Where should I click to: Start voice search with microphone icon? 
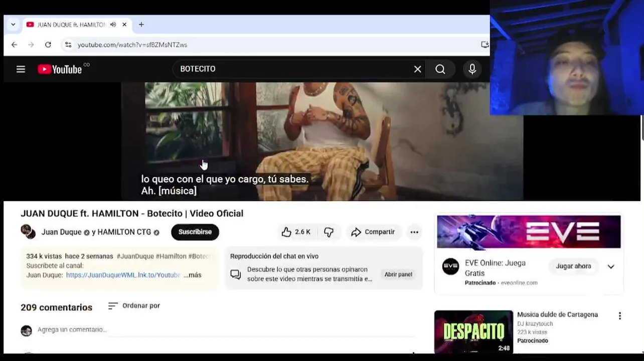[472, 69]
